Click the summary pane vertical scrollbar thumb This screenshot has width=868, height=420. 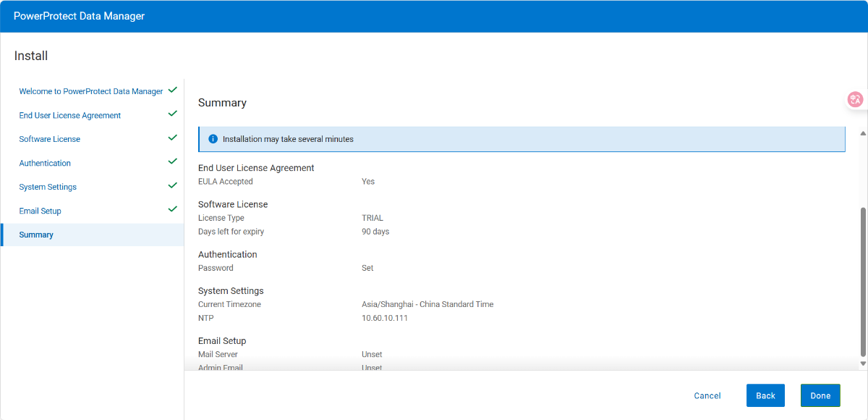862,282
